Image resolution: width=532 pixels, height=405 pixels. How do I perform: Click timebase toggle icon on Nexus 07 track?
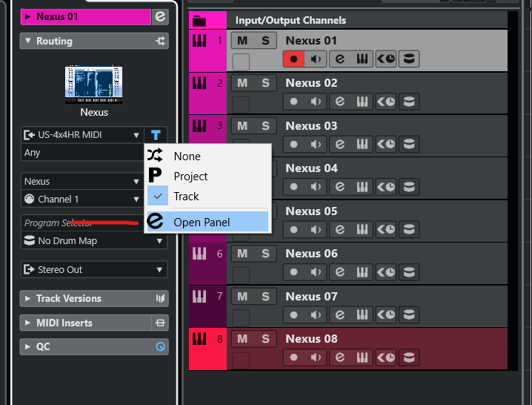coord(386,315)
